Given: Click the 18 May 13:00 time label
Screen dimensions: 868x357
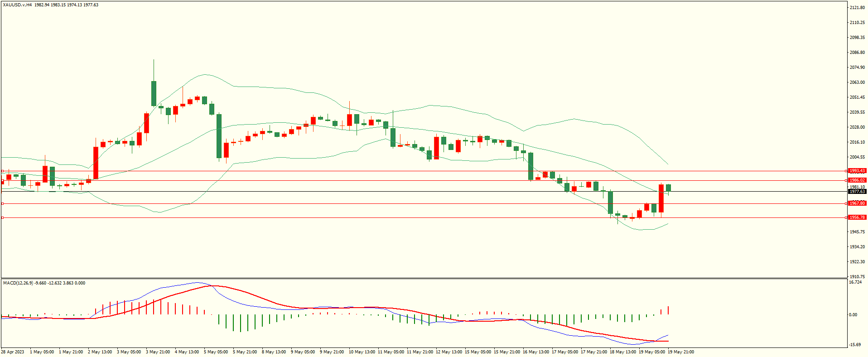Looking at the screenshot, I should pos(623,352).
